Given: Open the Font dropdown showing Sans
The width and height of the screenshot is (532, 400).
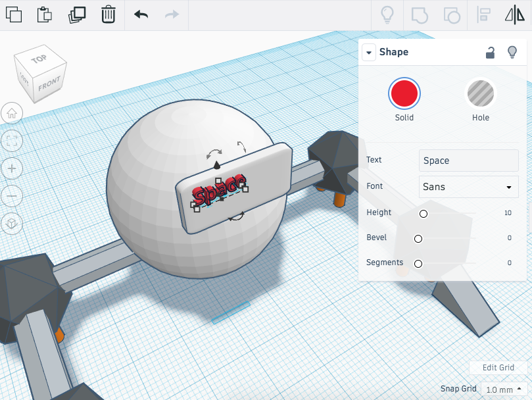Looking at the screenshot, I should click(468, 187).
